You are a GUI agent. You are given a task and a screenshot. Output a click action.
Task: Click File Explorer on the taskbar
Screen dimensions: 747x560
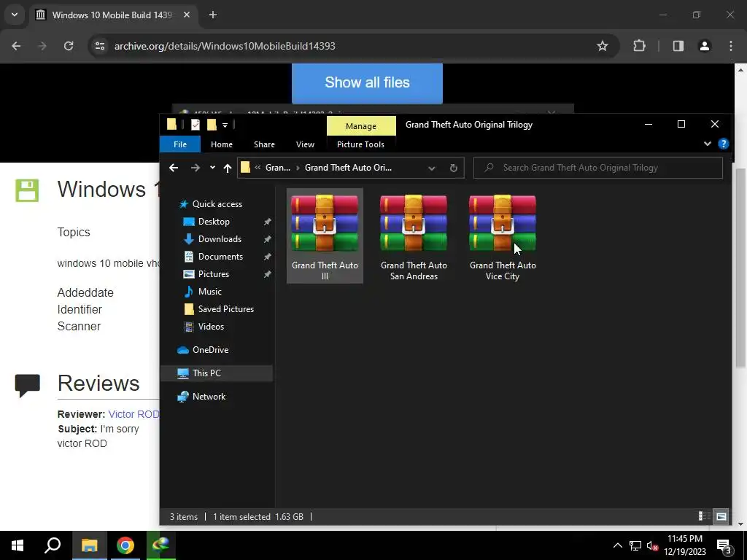[89, 545]
